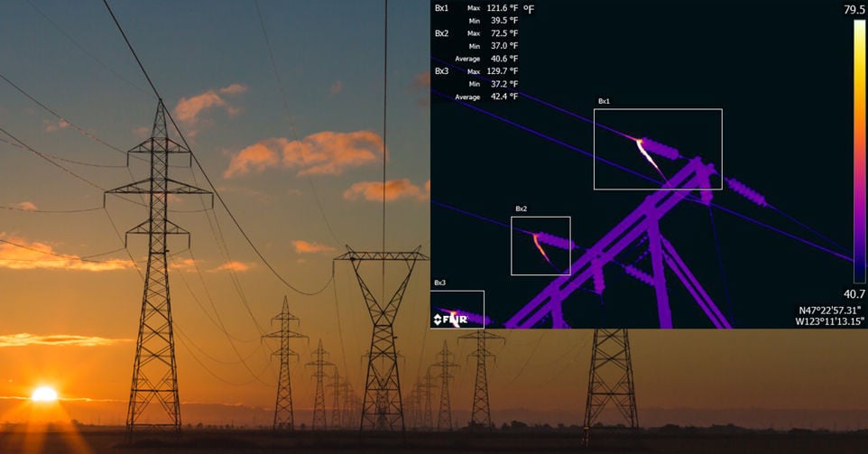Screen dimensions: 868x454
Task: Click the 40.7 scale minimum value
Action: click(x=854, y=294)
